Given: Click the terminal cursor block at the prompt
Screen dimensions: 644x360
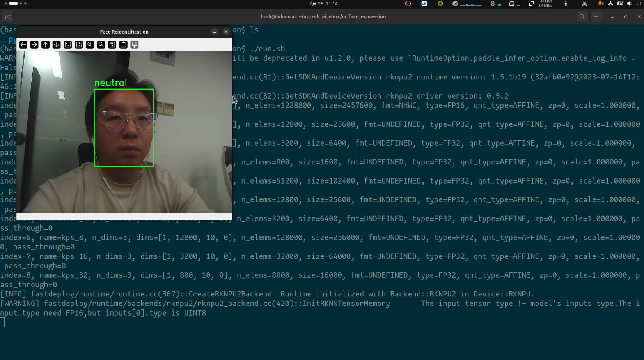Looking at the screenshot, I should pos(2,323).
